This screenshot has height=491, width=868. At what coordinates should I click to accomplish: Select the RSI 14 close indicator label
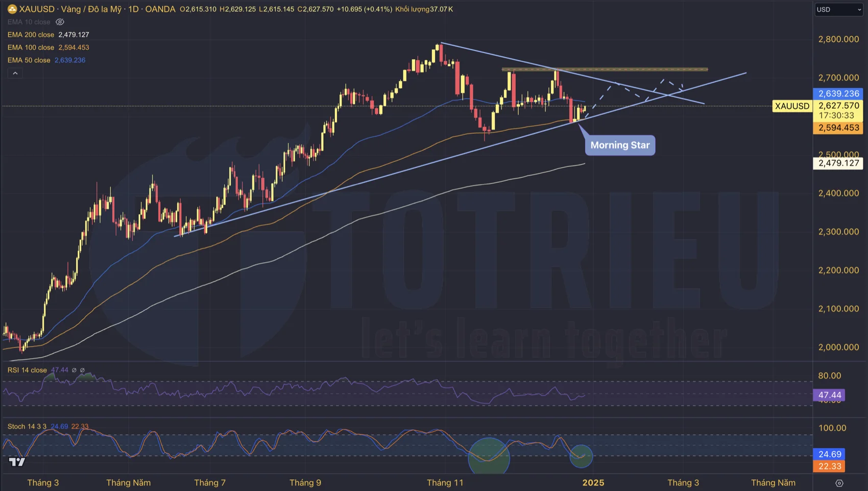(x=27, y=370)
